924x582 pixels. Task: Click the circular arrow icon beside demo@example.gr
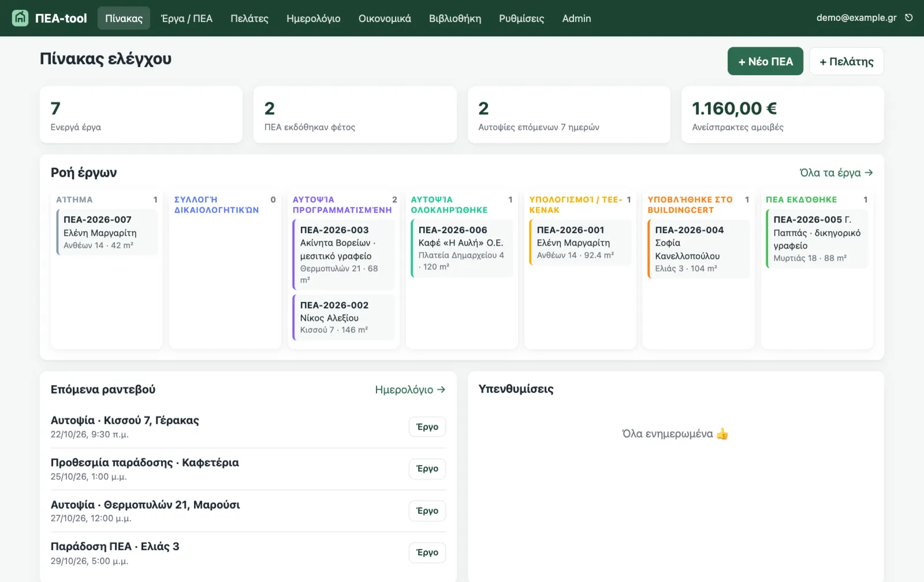tap(909, 18)
